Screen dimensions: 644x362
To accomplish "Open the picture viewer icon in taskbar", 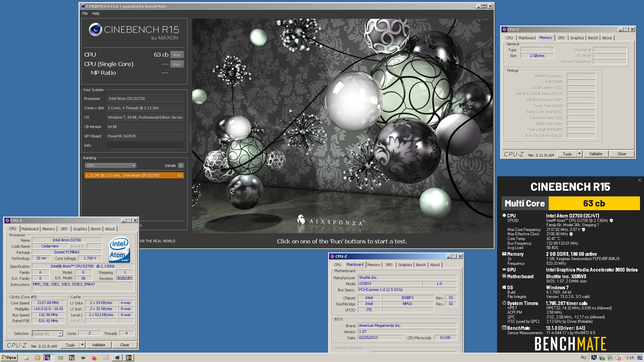I will click(60, 358).
